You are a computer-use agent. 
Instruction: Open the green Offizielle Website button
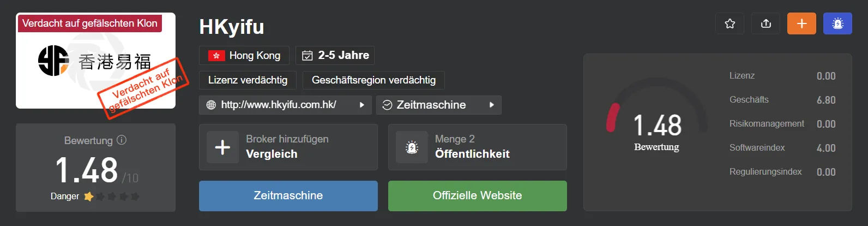click(478, 196)
